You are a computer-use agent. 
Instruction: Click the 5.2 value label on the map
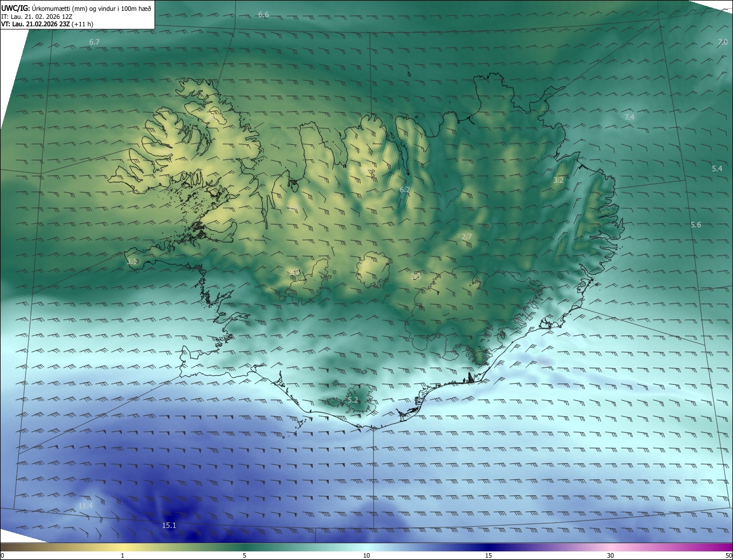[353, 400]
